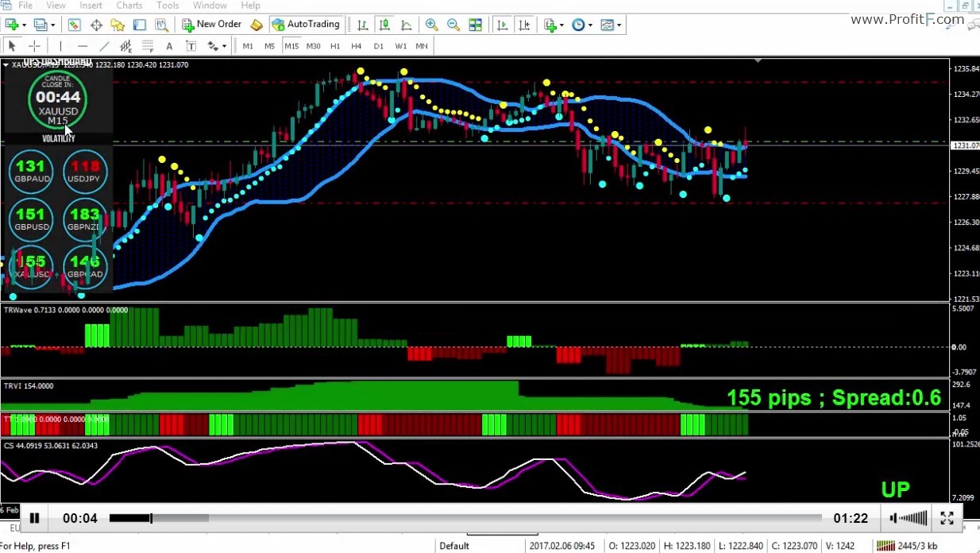
Task: Select the Fibonacci Retracement tool
Action: point(147,46)
